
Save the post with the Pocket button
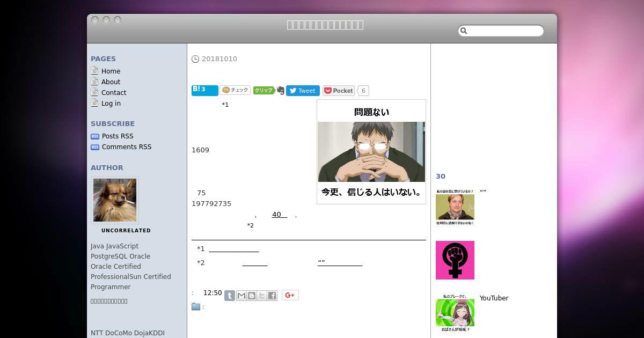click(339, 91)
